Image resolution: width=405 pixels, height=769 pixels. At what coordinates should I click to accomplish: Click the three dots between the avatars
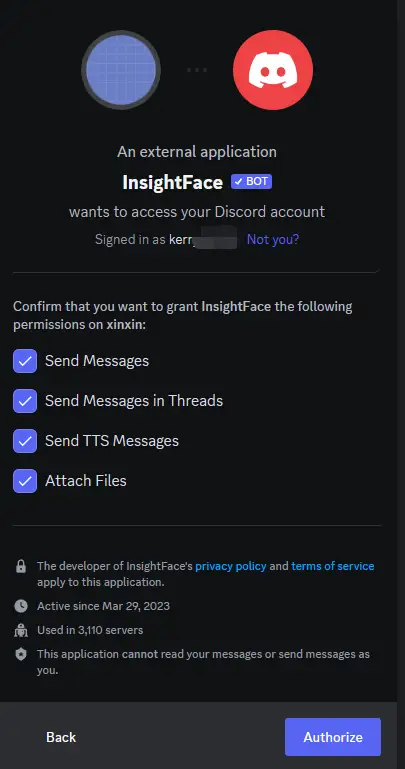[197, 70]
